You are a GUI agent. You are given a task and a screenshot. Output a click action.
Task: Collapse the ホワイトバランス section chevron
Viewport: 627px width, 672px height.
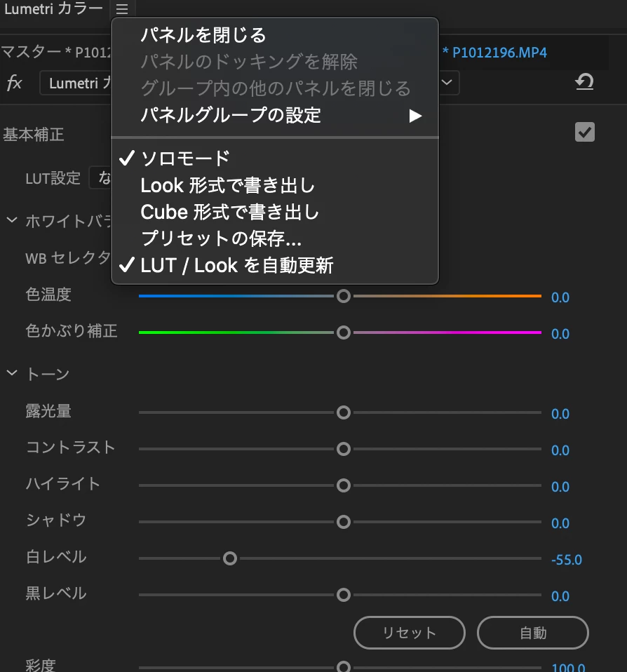12,220
